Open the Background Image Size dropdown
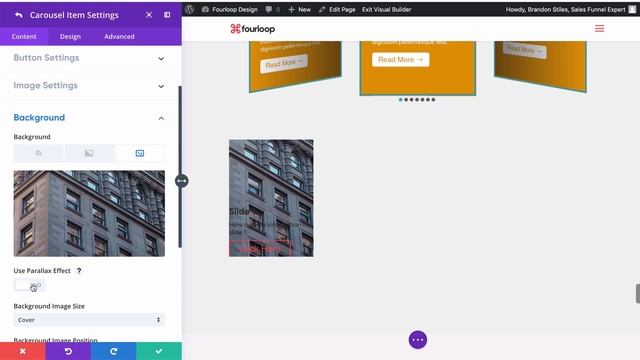 click(89, 320)
